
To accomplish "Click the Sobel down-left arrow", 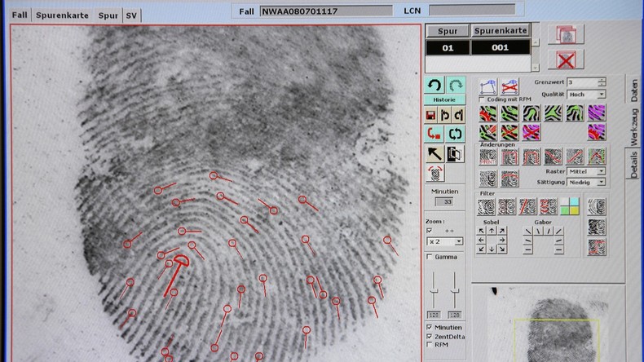I will (x=481, y=249).
